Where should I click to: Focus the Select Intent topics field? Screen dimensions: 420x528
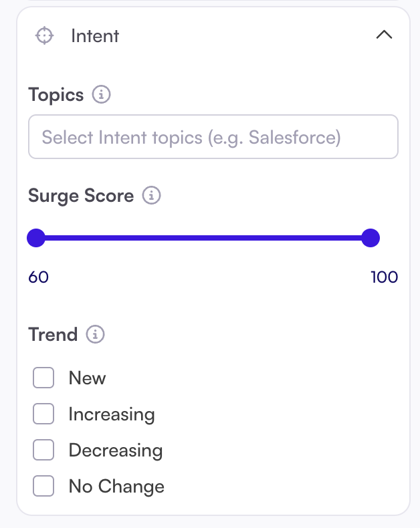point(213,138)
